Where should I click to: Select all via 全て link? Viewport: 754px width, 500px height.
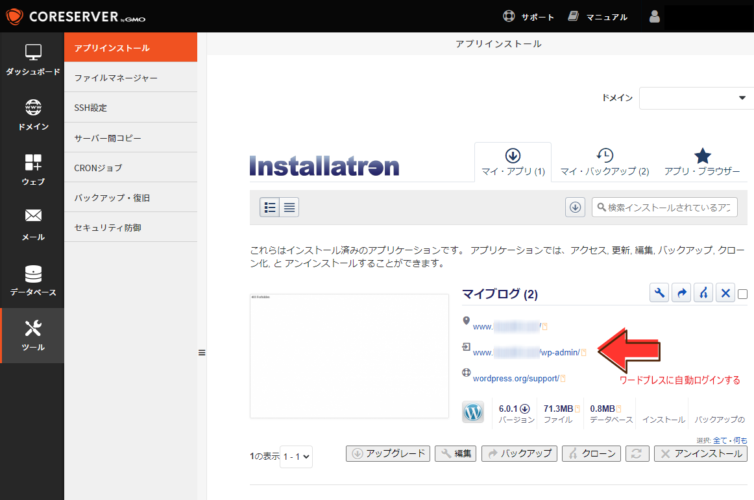(719, 440)
